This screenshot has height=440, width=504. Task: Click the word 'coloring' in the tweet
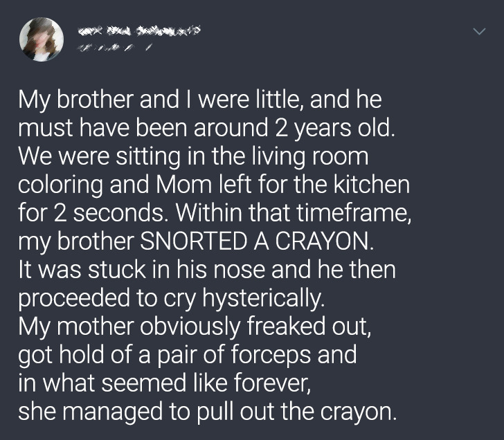[60, 185]
